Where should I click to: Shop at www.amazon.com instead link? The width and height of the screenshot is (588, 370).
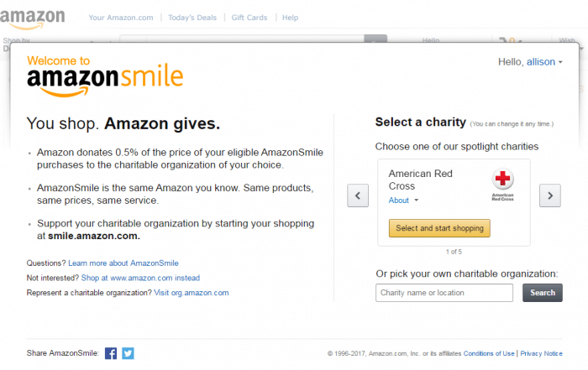140,278
